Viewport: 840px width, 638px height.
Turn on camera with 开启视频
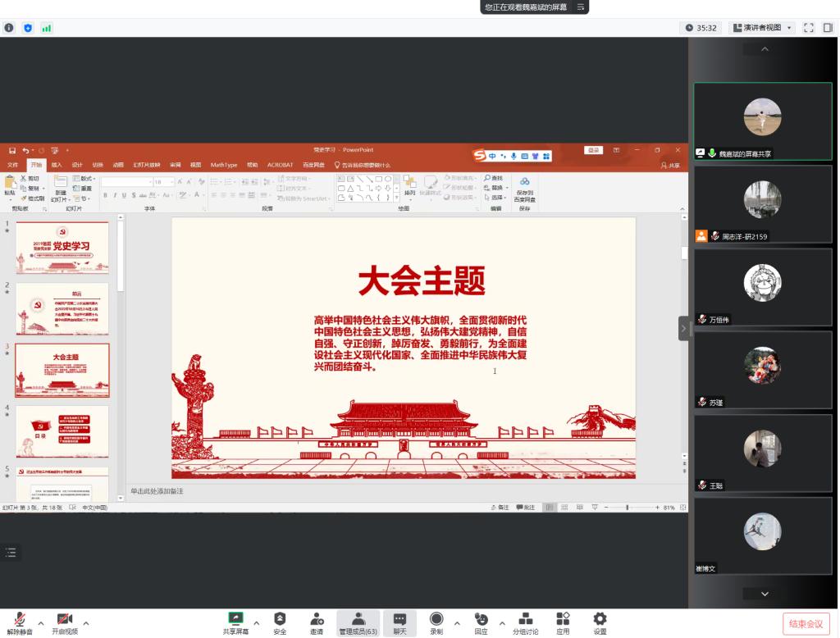[x=65, y=620]
